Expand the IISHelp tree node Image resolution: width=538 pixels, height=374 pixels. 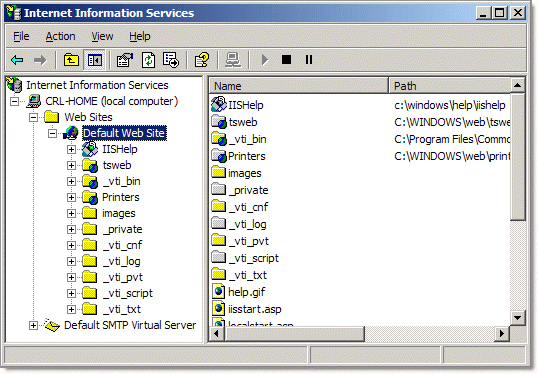71,150
